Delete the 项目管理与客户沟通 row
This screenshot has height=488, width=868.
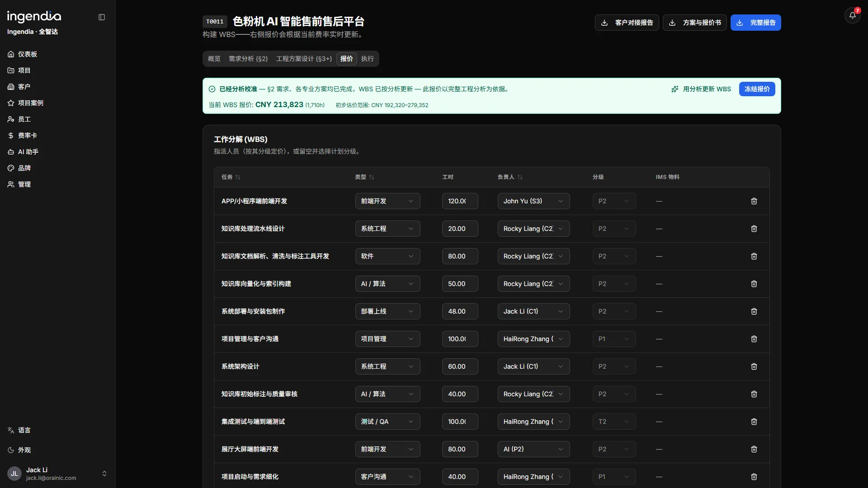click(754, 339)
